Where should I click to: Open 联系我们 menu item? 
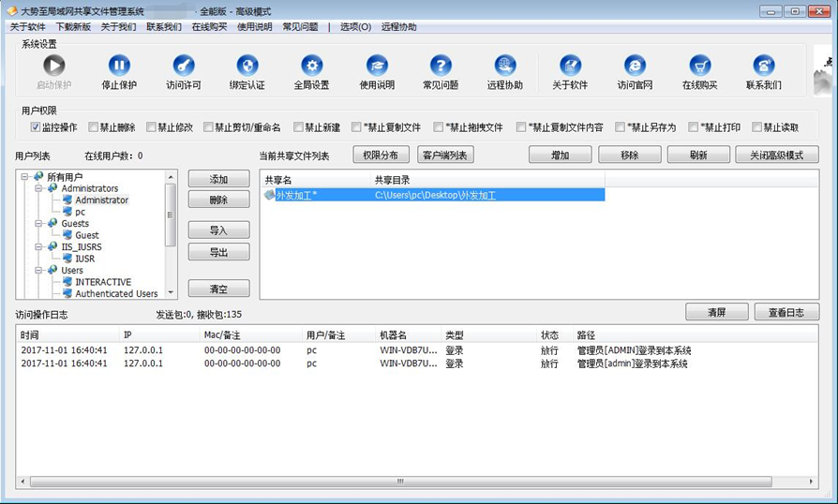164,26
